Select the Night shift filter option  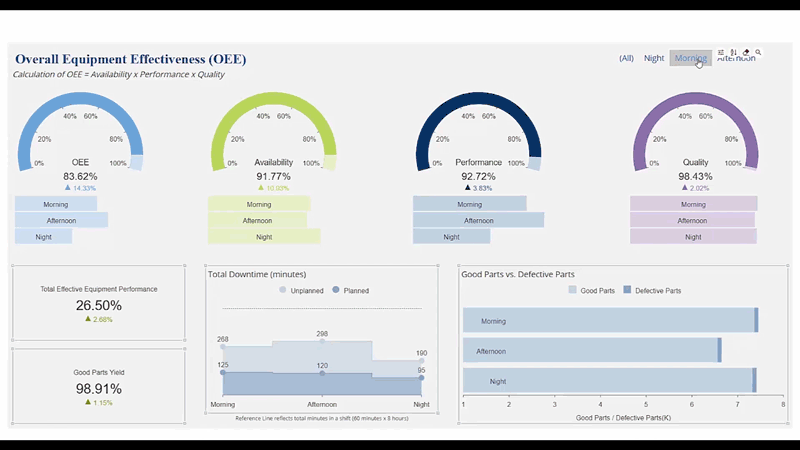coord(654,58)
